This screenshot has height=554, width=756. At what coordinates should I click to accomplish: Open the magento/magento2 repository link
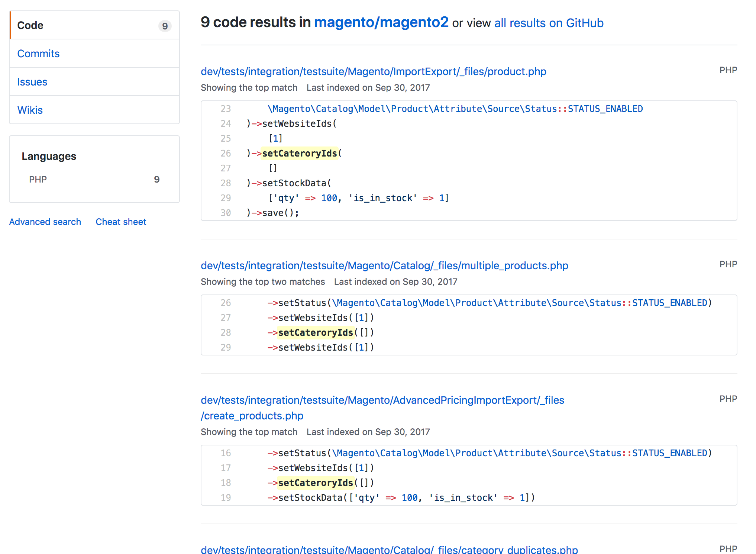coord(381,22)
